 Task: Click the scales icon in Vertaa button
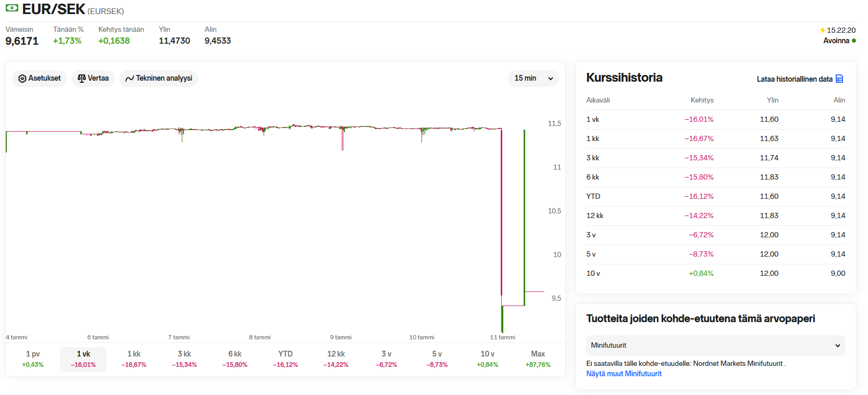[x=81, y=79]
